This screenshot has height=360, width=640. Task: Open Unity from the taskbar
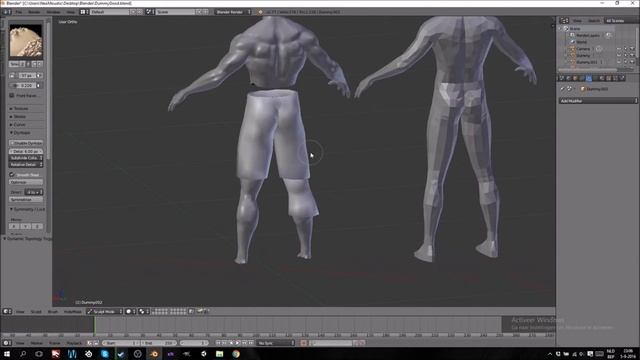(x=203, y=354)
